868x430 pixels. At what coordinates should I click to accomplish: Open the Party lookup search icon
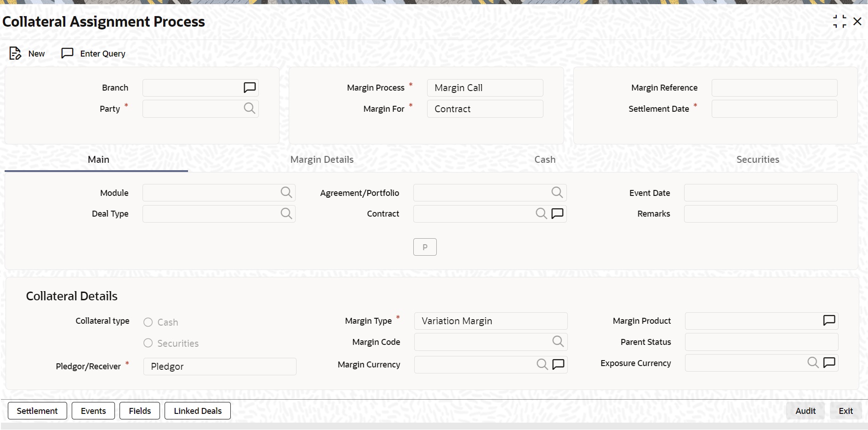pos(250,109)
